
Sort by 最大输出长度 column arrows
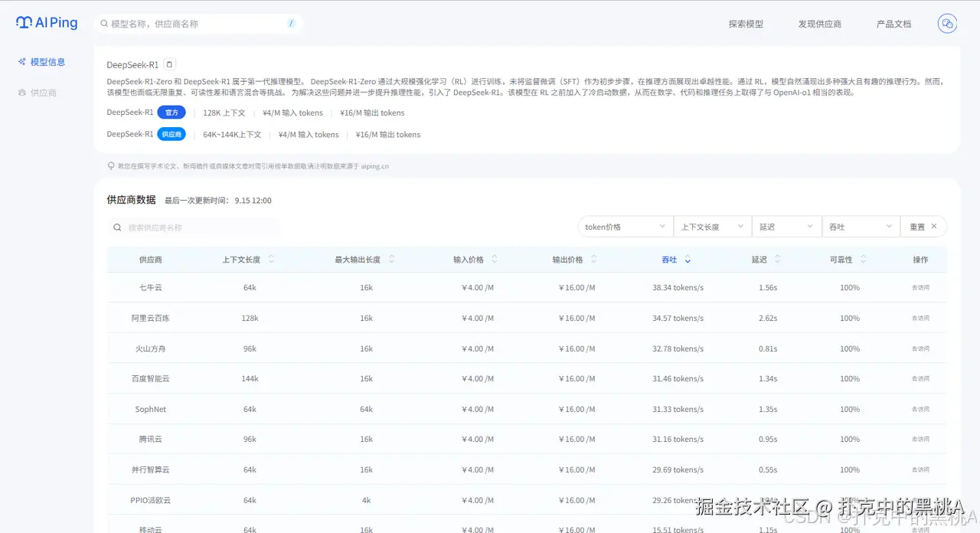pyautogui.click(x=391, y=260)
